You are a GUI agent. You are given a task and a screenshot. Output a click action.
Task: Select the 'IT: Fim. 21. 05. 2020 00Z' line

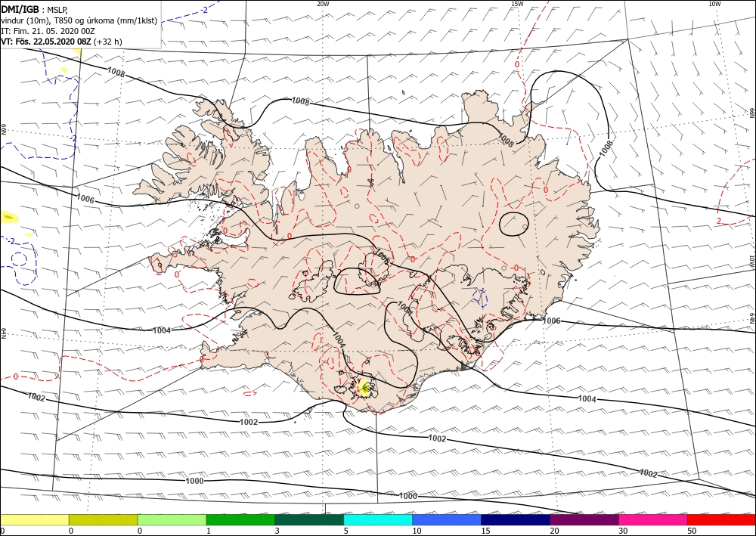[x=48, y=31]
